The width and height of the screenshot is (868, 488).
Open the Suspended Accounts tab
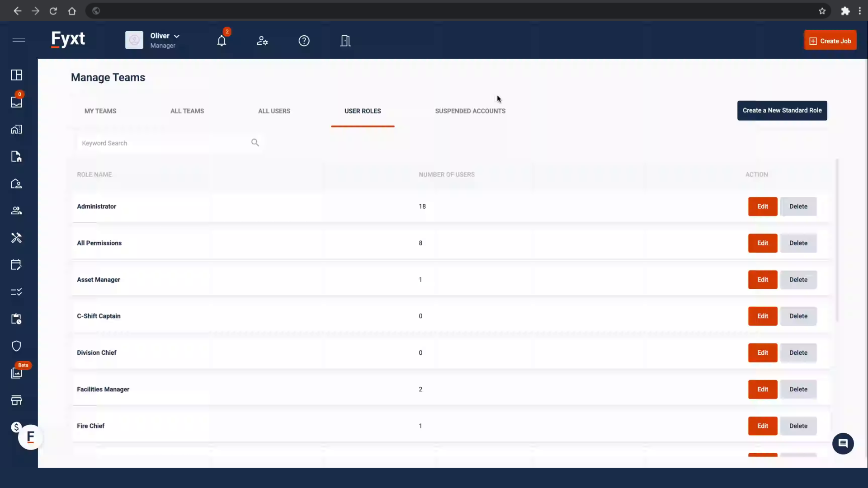[x=470, y=111]
